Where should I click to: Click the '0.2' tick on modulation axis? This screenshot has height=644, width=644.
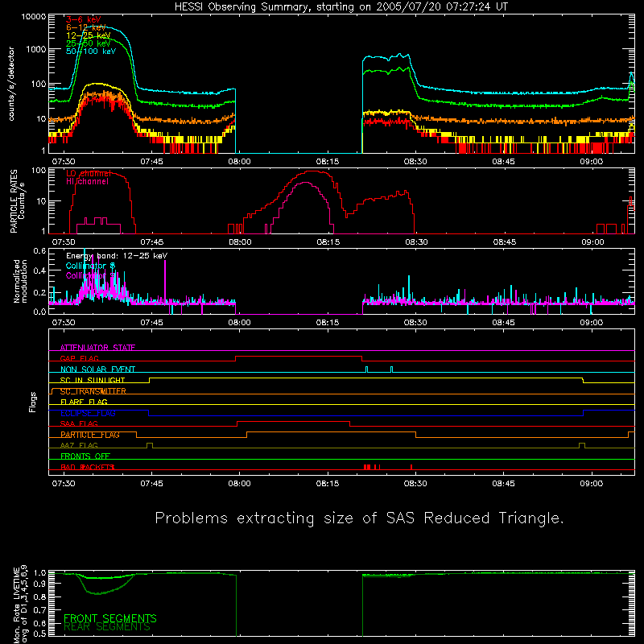(39, 293)
